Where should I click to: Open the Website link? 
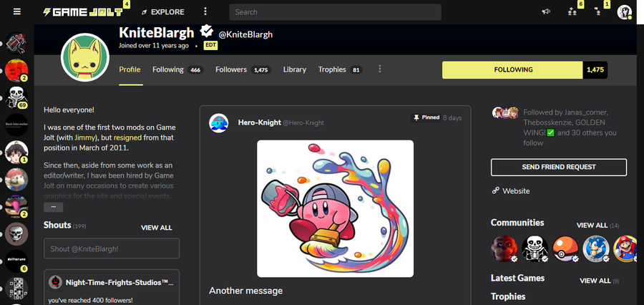click(x=511, y=190)
